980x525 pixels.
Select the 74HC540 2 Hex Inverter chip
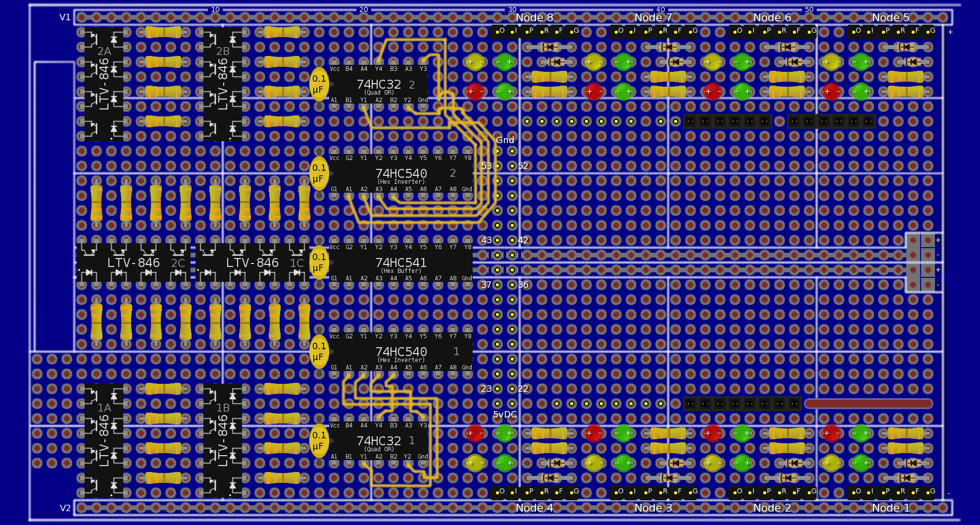pyautogui.click(x=401, y=173)
